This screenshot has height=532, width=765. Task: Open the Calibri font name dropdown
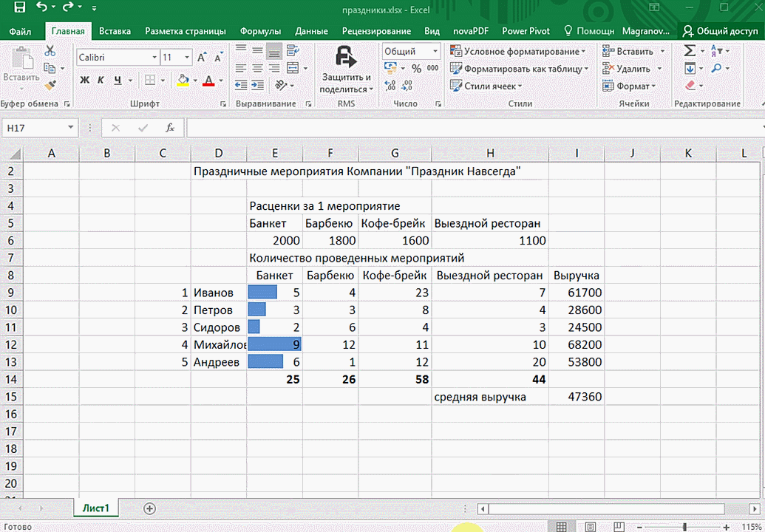click(x=154, y=58)
